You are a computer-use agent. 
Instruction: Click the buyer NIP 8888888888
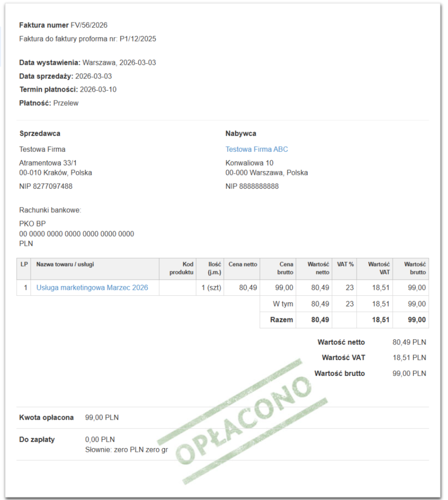pyautogui.click(x=252, y=186)
